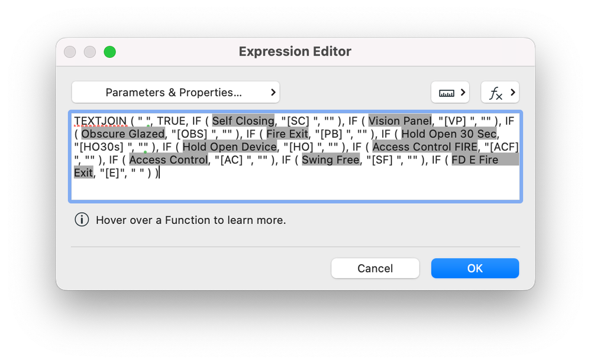Select the Access Control FIRE parameter token

coord(424,147)
